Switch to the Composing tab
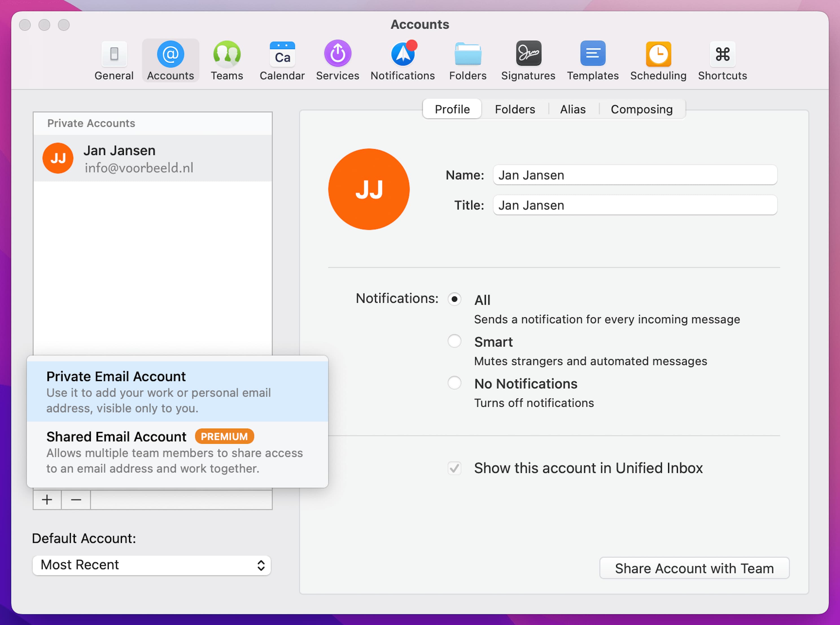 tap(642, 109)
